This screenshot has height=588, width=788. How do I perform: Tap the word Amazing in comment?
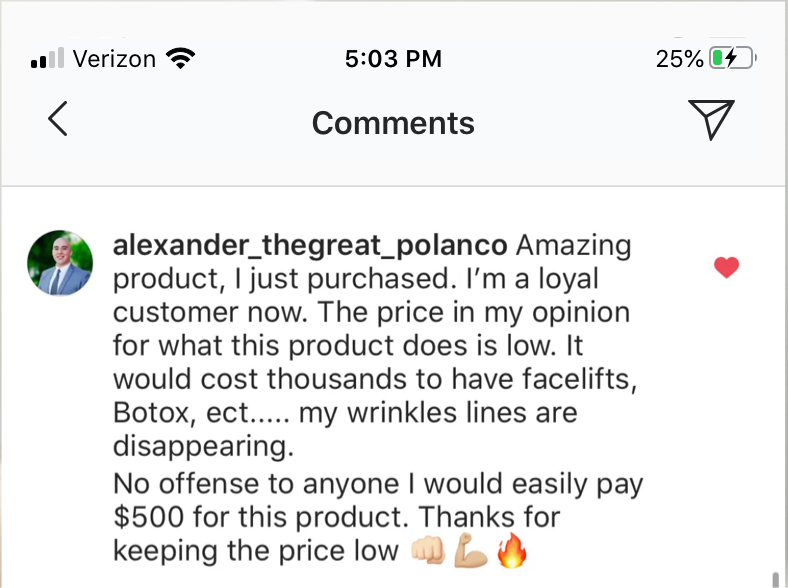tap(575, 245)
